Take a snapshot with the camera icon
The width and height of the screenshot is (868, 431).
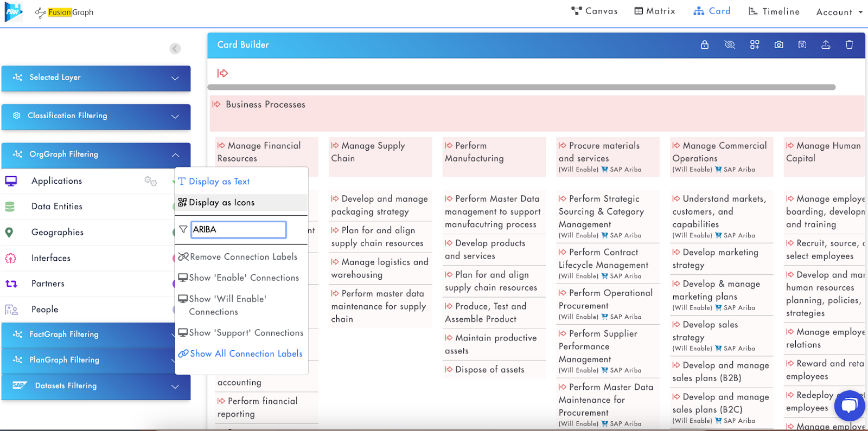tap(778, 45)
